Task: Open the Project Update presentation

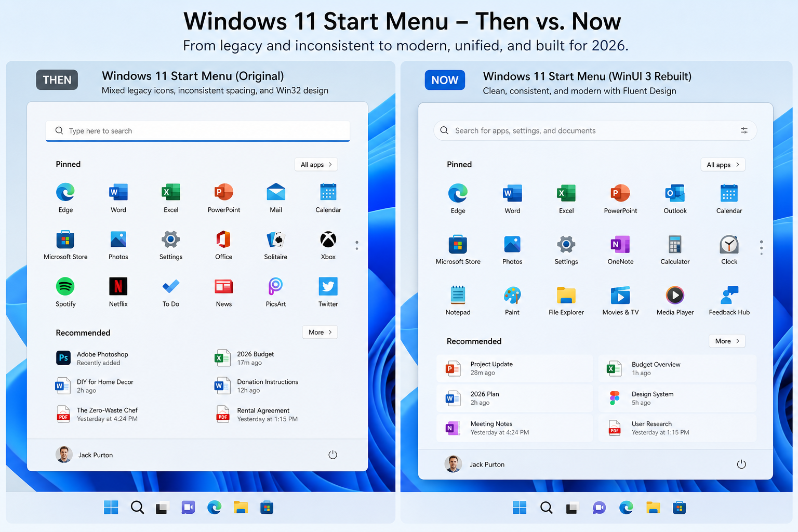Action: point(514,368)
